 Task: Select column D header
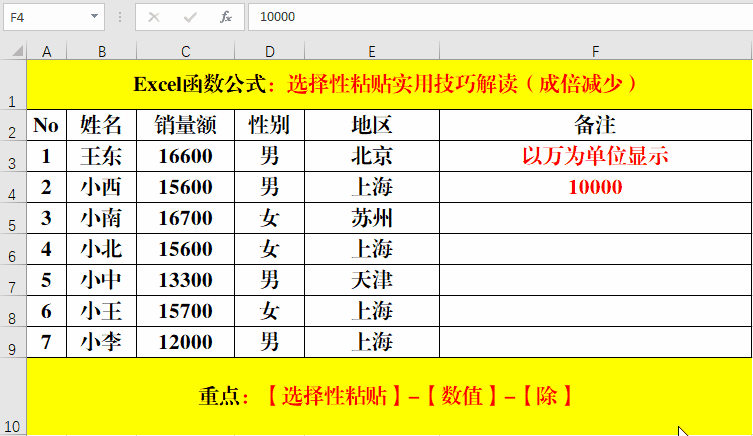coord(269,51)
